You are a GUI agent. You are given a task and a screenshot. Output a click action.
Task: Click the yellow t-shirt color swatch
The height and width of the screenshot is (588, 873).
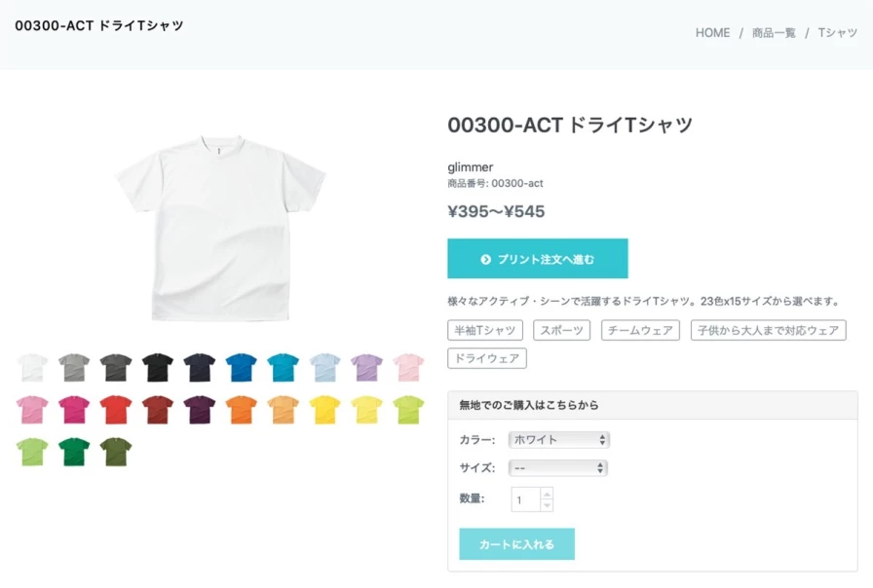click(x=325, y=410)
